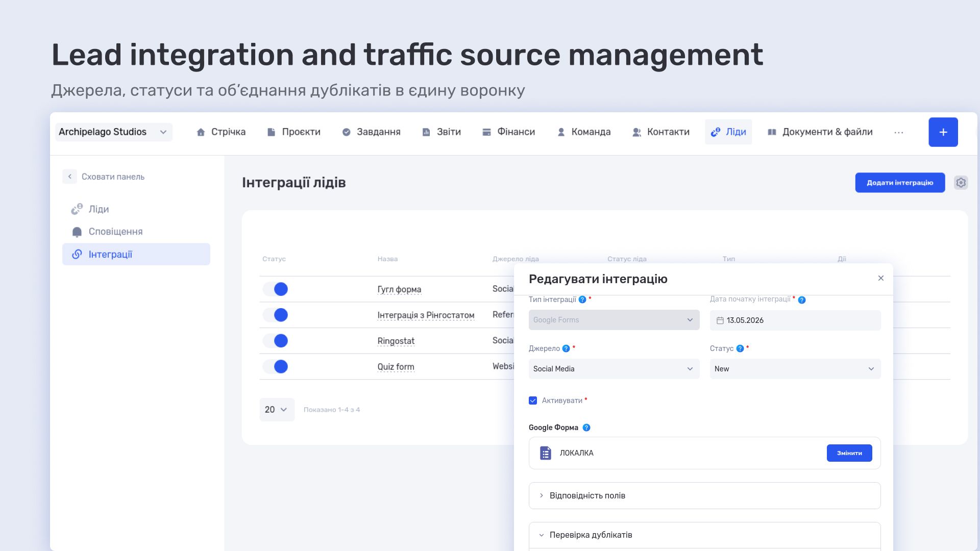Viewport: 980px width, 551px height.
Task: Collapse the Перевірка дублікатів section
Action: click(x=704, y=535)
